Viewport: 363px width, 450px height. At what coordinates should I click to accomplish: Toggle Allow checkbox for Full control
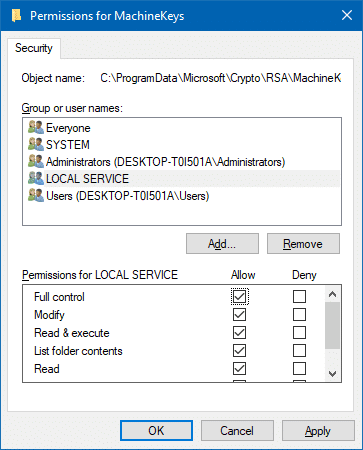tap(239, 296)
